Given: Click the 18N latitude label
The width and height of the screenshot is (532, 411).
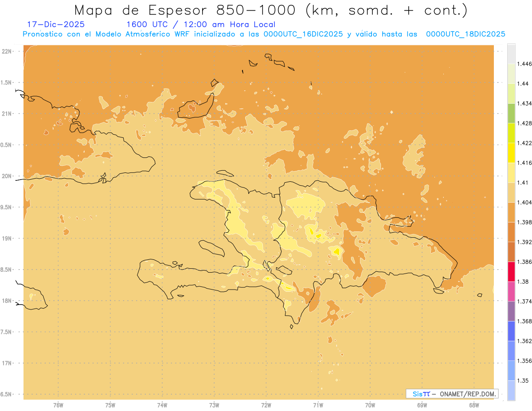Looking at the screenshot, I should 7,301.
